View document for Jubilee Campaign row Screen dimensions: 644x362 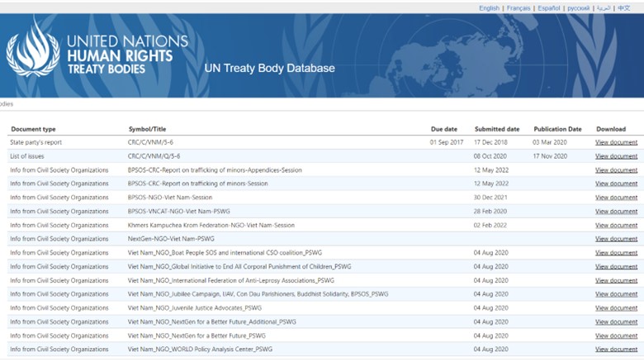click(617, 294)
